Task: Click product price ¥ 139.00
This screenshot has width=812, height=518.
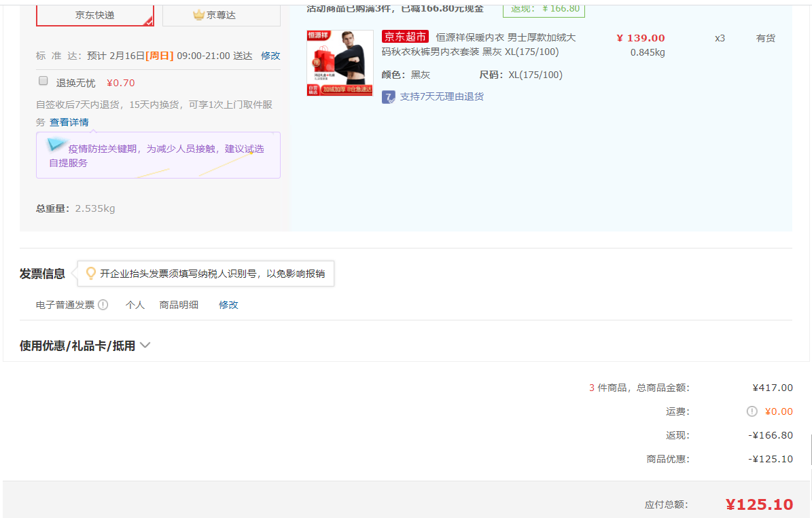Action: point(641,38)
